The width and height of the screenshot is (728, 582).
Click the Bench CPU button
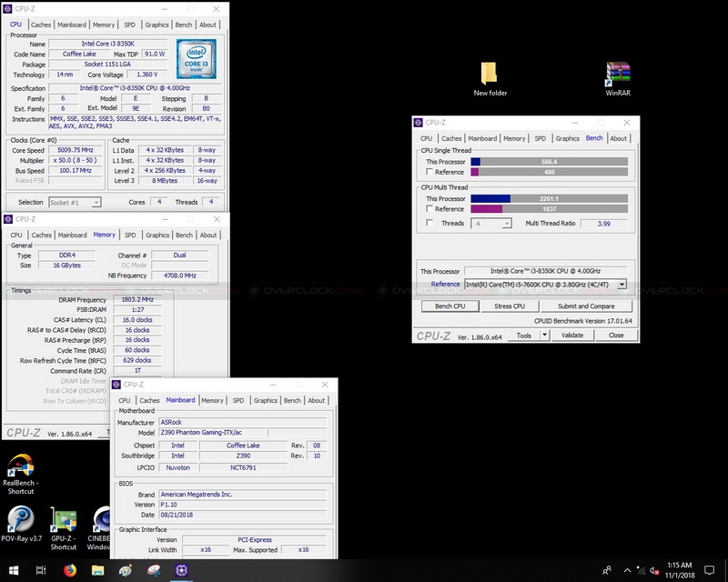450,306
